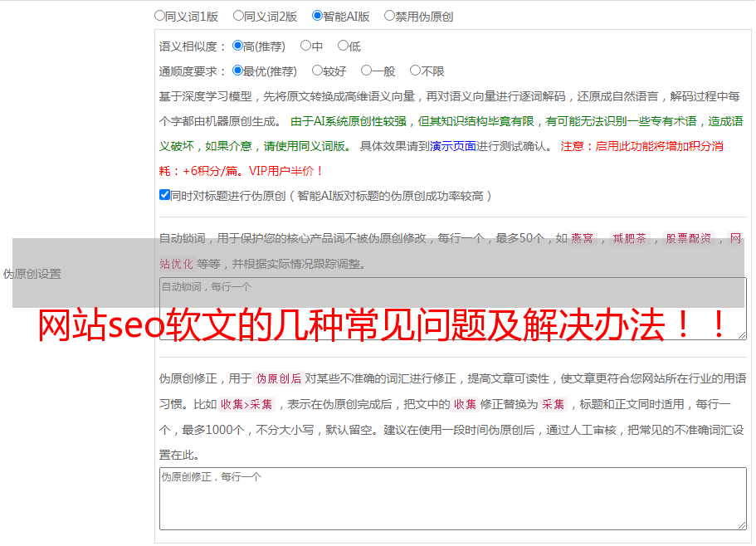Click the 通顺度要求 label
The image size is (756, 546).
[x=193, y=71]
